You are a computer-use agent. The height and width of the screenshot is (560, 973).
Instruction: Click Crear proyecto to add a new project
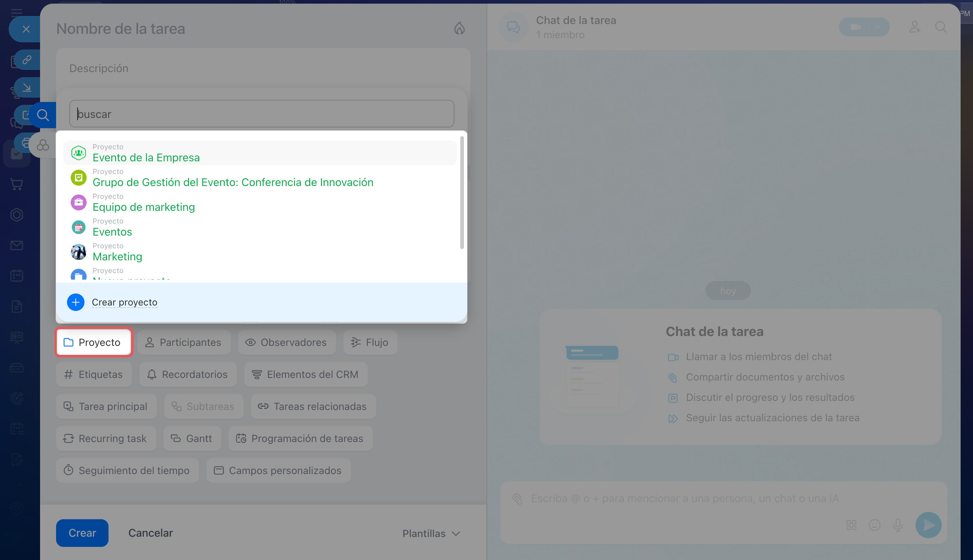click(x=125, y=302)
